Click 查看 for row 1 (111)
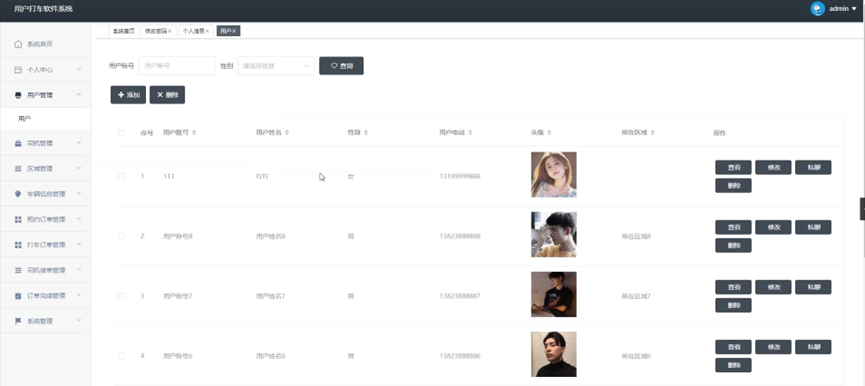The width and height of the screenshot is (865, 386). click(733, 167)
